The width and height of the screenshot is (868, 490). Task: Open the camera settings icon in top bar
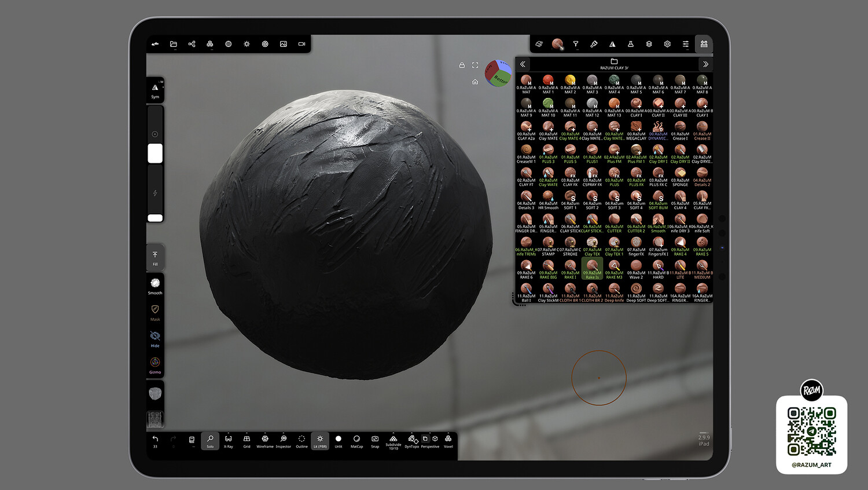pos(301,44)
